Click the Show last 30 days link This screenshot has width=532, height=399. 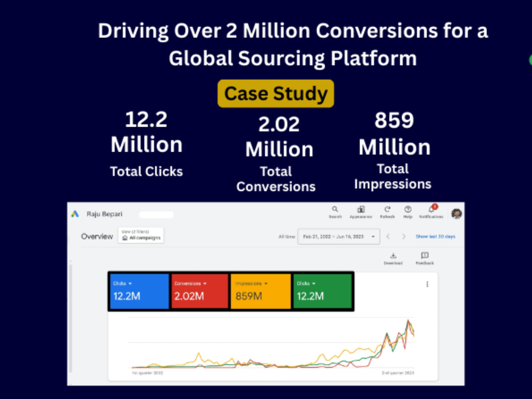pos(435,237)
